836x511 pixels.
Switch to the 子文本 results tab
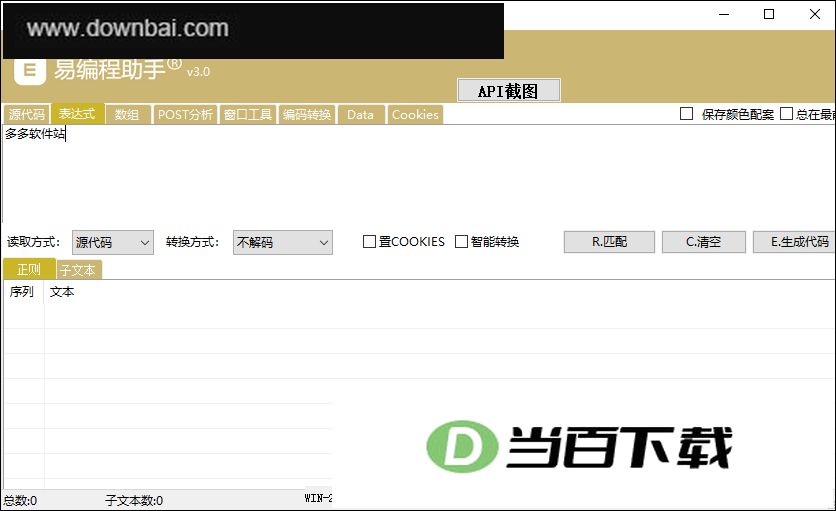tap(78, 270)
